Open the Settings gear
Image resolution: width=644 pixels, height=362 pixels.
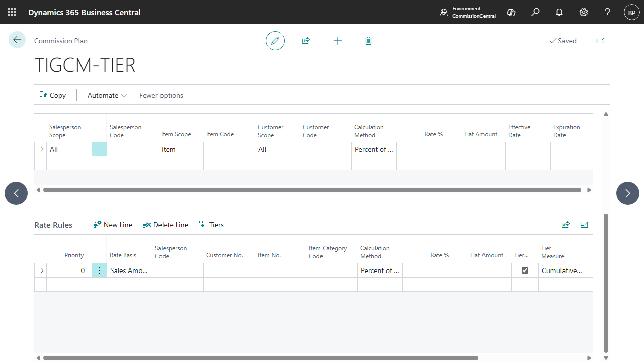click(584, 12)
